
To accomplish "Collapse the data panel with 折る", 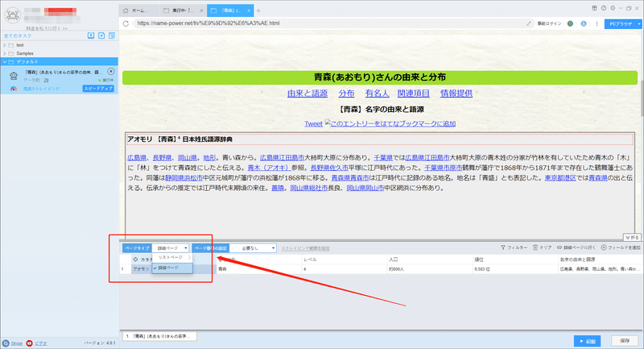I will pyautogui.click(x=633, y=238).
